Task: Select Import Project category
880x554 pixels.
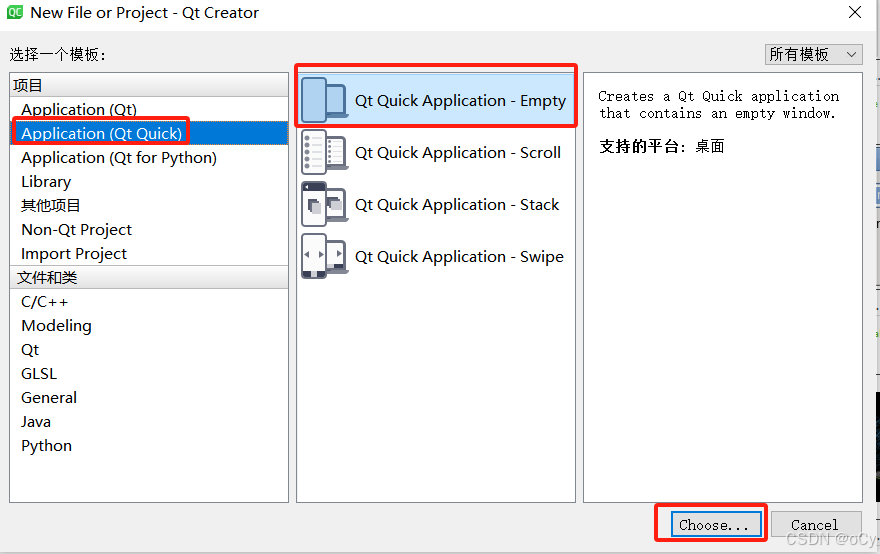Action: (149, 254)
